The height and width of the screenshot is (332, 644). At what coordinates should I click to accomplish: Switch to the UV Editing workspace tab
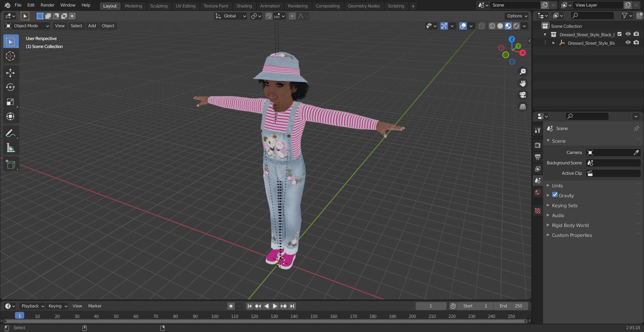point(185,6)
